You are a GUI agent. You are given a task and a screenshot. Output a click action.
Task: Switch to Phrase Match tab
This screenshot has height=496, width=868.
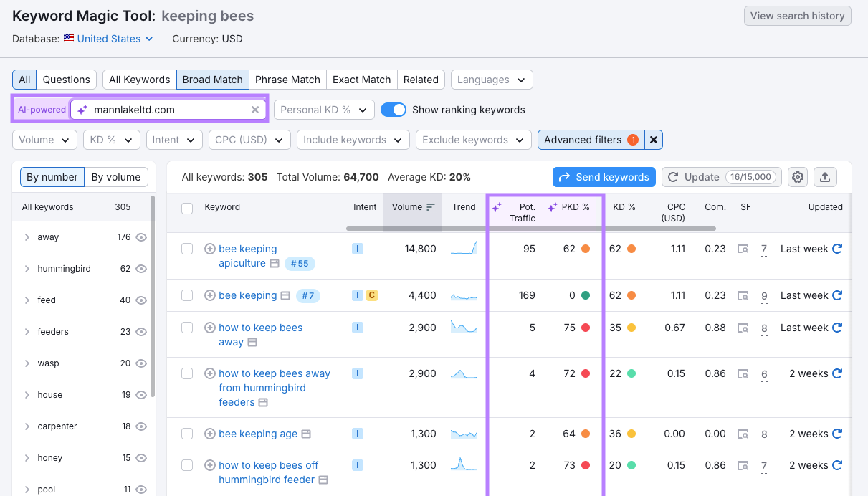click(x=287, y=80)
